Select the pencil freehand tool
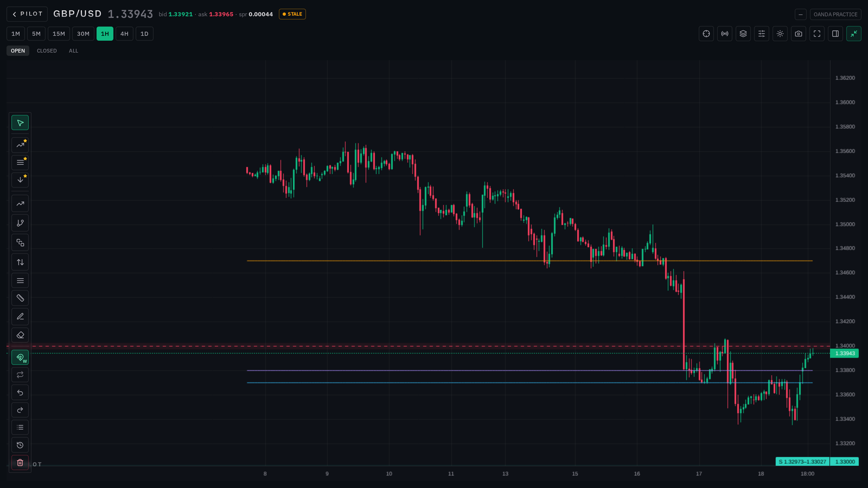Viewport: 868px width, 488px height. tap(20, 316)
